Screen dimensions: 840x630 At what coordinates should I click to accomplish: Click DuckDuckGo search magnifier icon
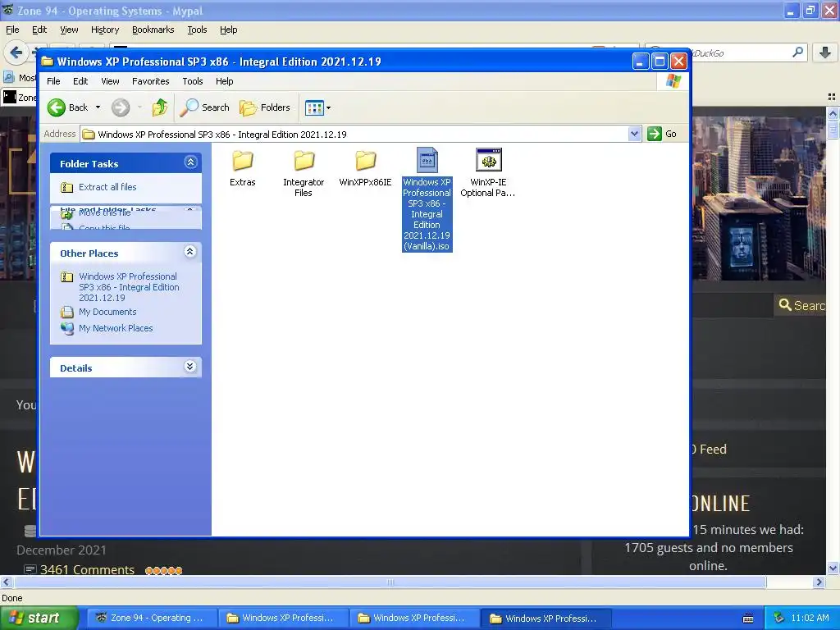point(797,52)
